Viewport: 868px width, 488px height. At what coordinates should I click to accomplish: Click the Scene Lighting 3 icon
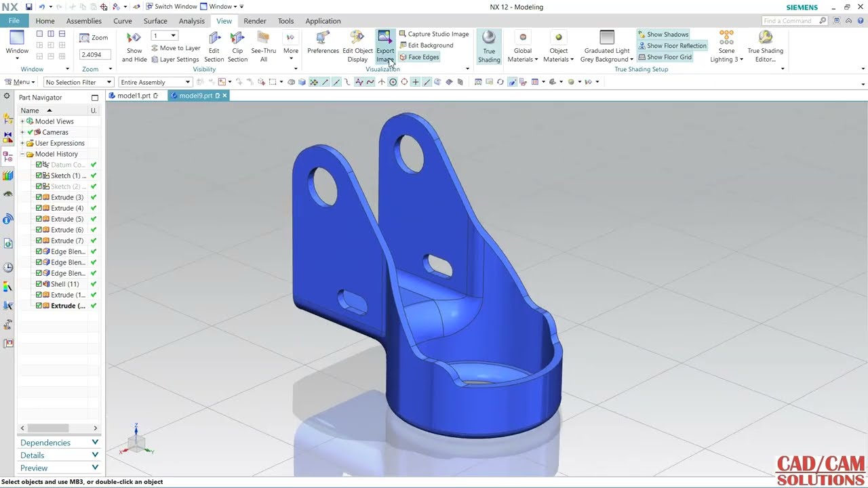click(726, 37)
